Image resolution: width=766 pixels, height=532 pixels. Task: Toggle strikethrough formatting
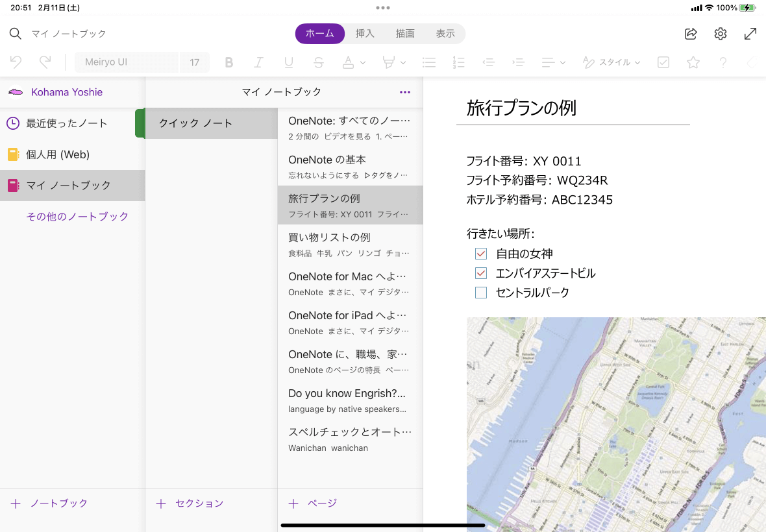coord(319,62)
